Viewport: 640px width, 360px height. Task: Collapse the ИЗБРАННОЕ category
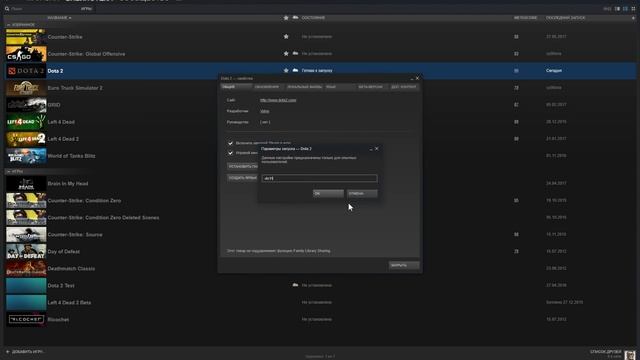[20, 25]
